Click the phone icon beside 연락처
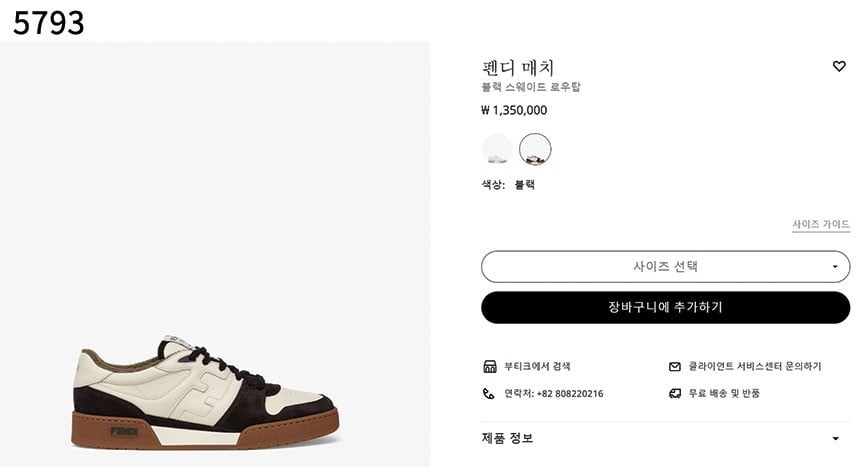The image size is (860, 467). coord(489,394)
